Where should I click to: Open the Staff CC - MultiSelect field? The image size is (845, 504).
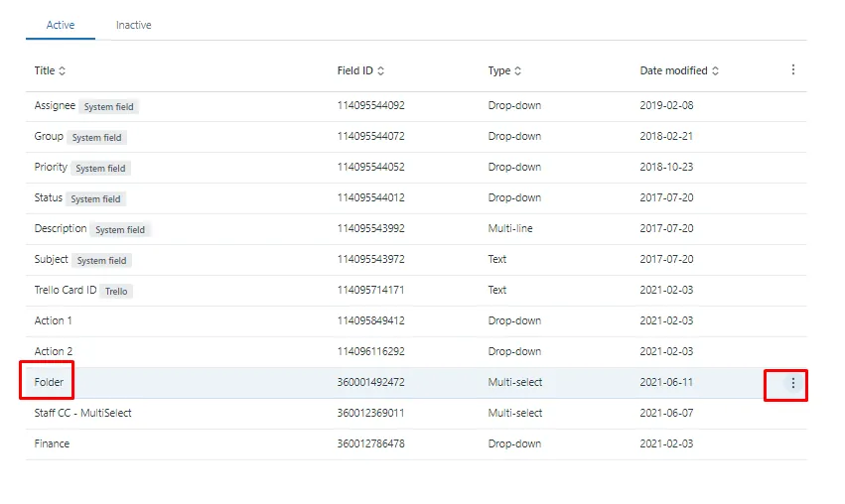point(82,413)
